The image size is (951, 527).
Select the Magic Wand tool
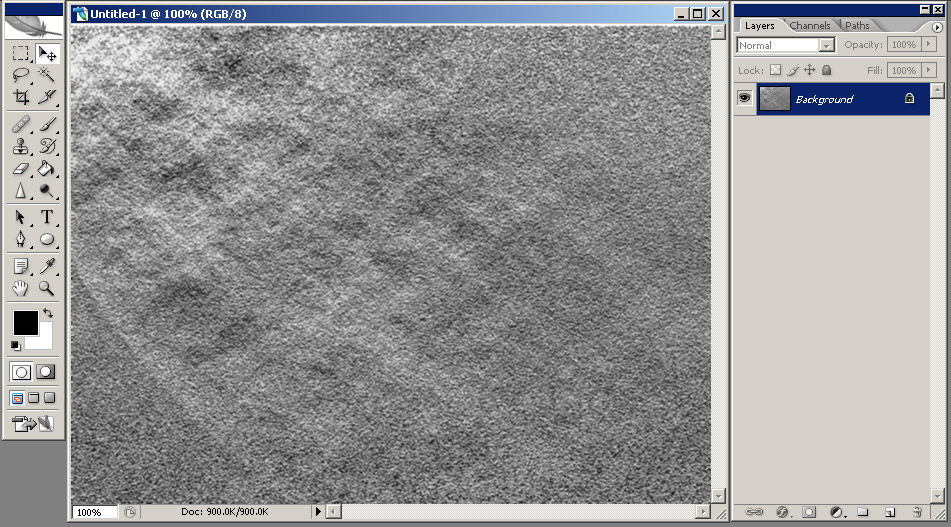pos(47,75)
